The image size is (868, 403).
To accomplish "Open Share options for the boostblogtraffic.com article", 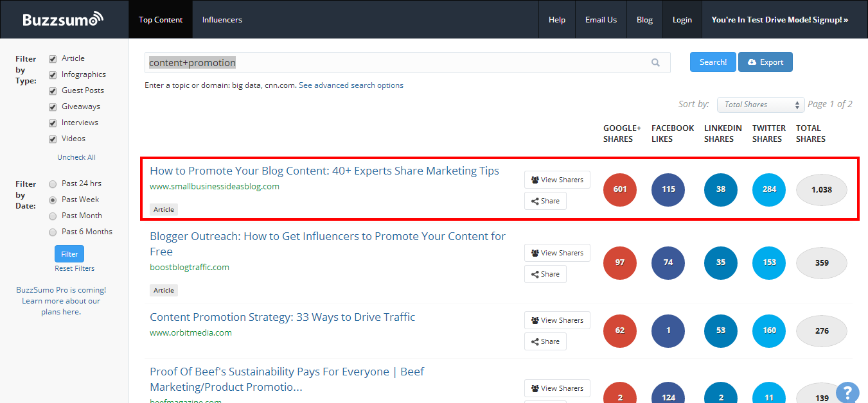I will pos(545,274).
